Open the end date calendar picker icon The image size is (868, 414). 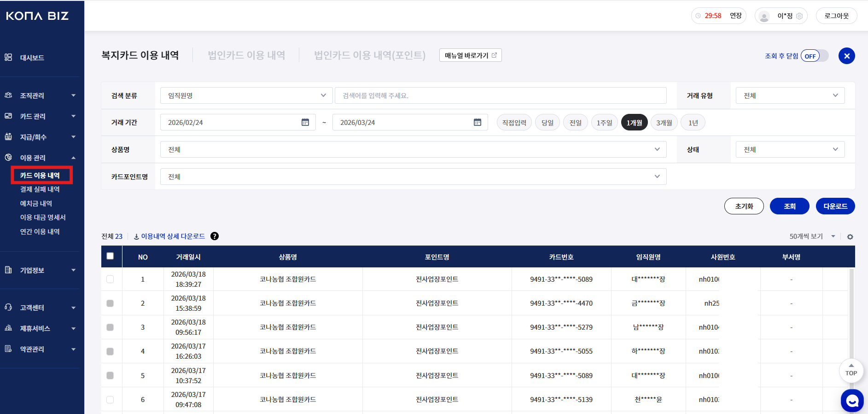[x=477, y=122]
